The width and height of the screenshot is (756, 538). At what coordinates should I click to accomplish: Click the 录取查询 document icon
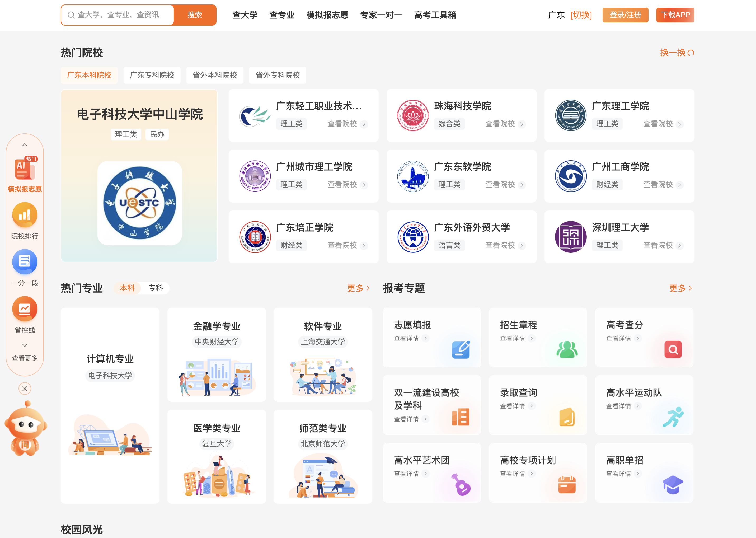[x=567, y=417]
